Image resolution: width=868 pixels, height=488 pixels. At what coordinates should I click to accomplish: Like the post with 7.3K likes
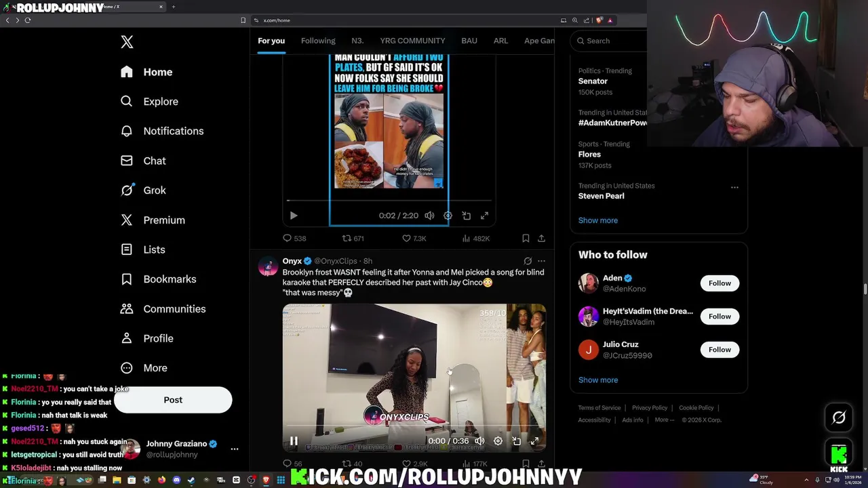(414, 239)
